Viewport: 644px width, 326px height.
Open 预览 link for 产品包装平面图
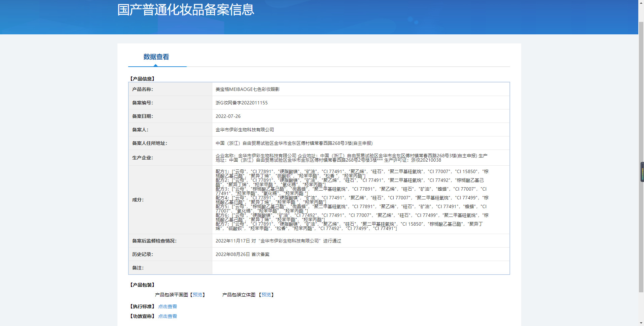point(198,295)
